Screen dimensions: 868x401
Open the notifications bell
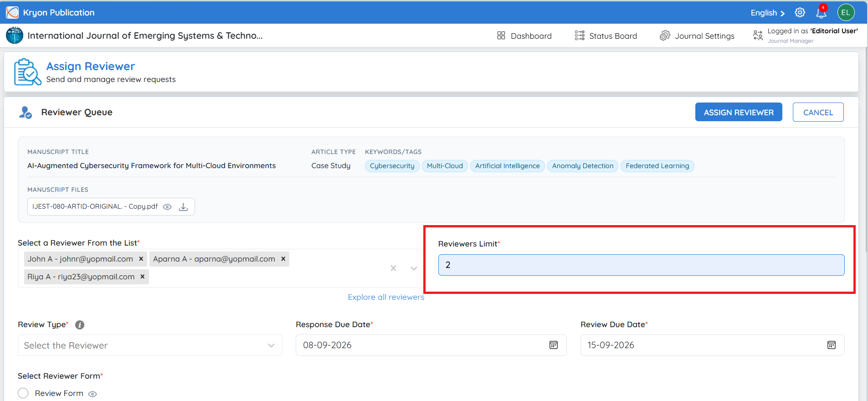[x=822, y=12]
